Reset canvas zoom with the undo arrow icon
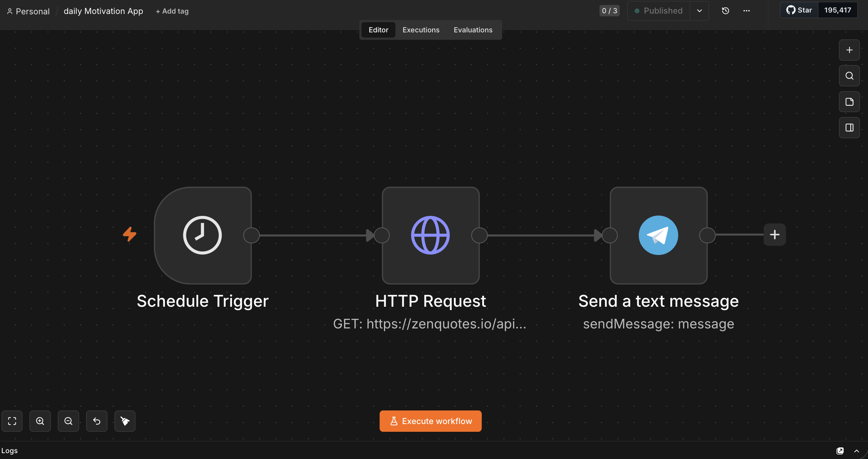 pyautogui.click(x=97, y=421)
